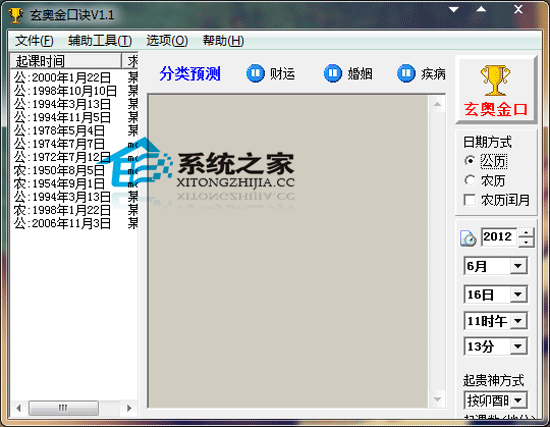The image size is (550, 427).
Task: Open the 6月 month dropdown
Action: [518, 266]
